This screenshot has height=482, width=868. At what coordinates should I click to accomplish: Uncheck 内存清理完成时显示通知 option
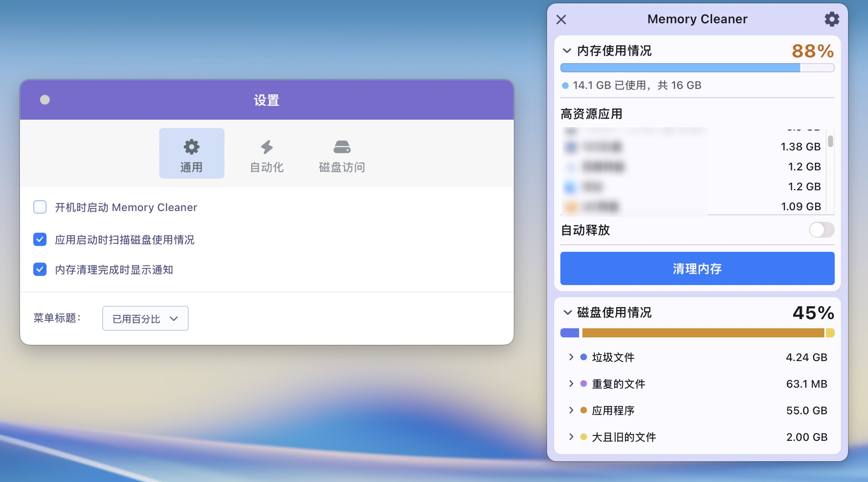coord(40,269)
